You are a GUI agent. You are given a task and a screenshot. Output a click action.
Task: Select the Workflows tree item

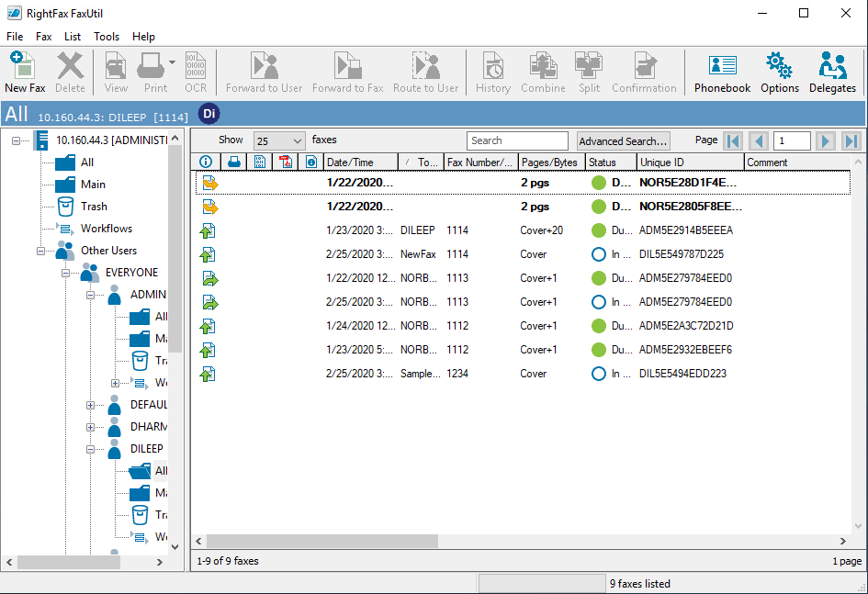pos(106,229)
